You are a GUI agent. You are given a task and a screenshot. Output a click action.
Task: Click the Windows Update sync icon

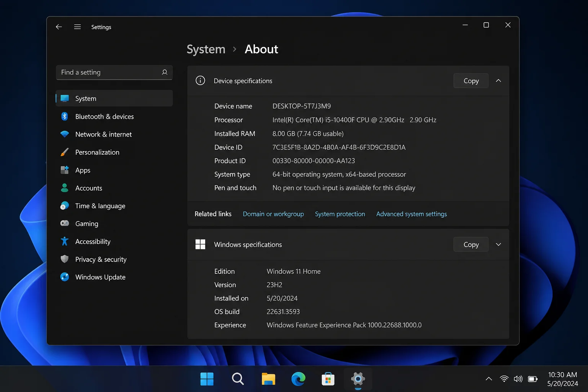[65, 277]
